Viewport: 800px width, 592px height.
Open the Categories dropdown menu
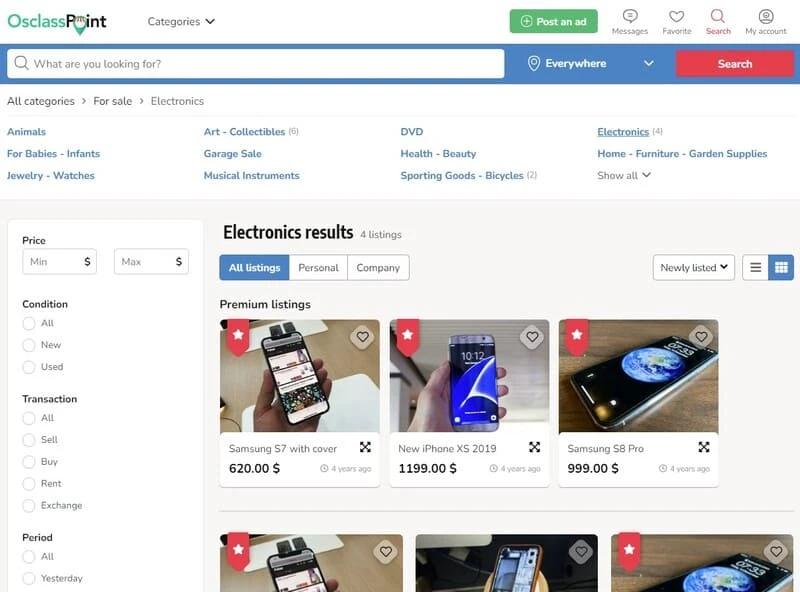(x=181, y=21)
